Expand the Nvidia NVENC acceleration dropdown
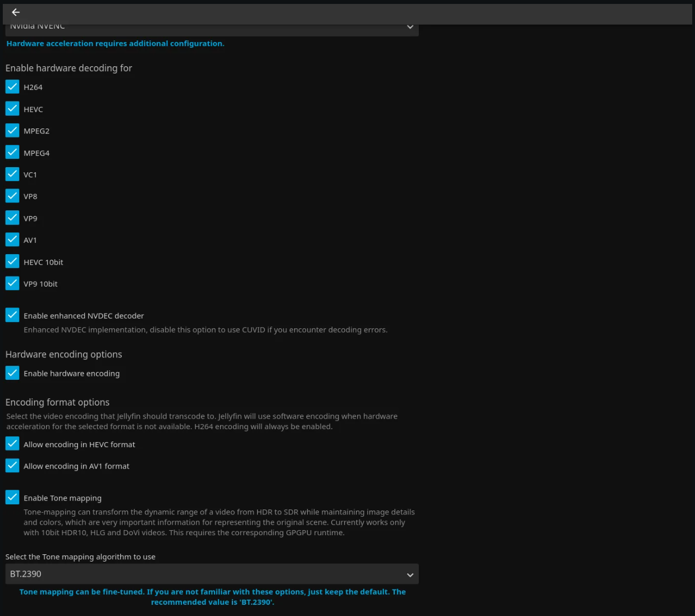 click(212, 29)
